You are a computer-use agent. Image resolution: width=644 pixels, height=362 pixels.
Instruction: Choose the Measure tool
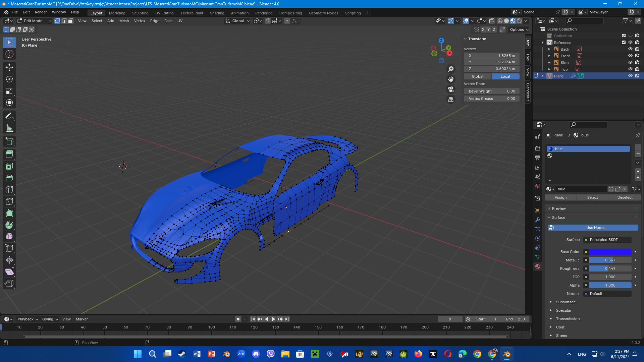9,128
